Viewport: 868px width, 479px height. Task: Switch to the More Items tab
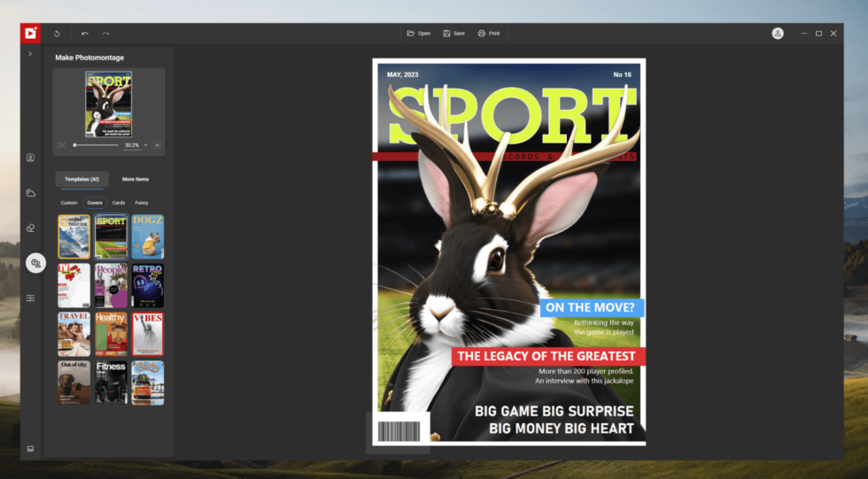pos(136,179)
